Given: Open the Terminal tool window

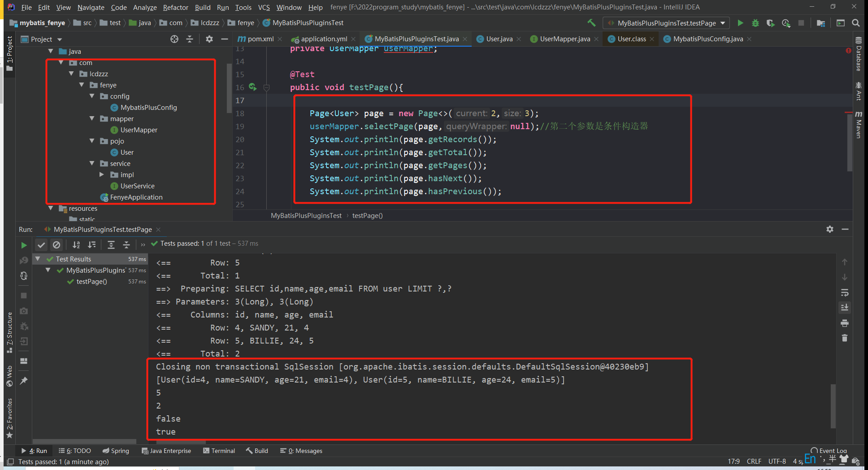Looking at the screenshot, I should 219,451.
